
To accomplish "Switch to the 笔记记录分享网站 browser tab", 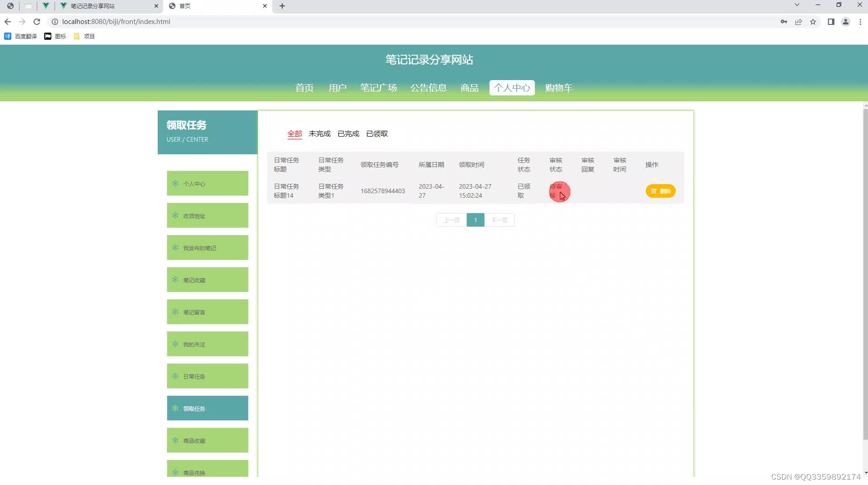I will tap(109, 6).
